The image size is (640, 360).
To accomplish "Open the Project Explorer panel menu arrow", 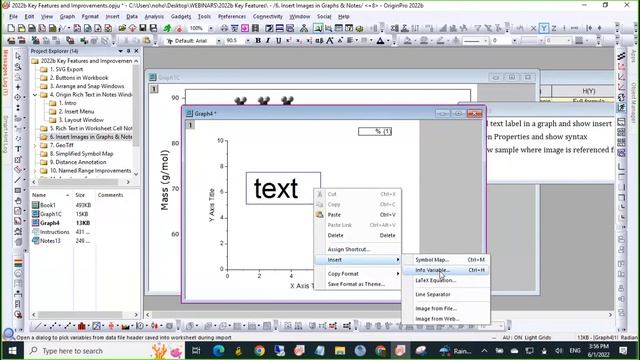I will tap(120, 51).
